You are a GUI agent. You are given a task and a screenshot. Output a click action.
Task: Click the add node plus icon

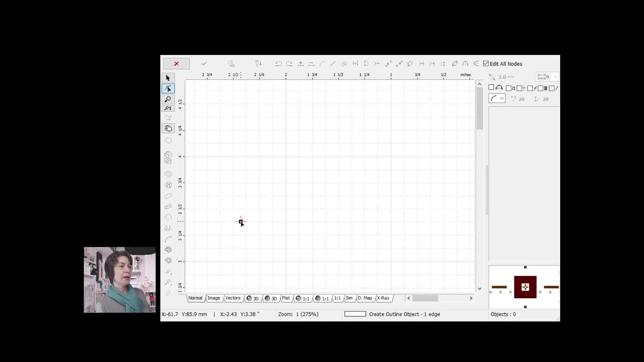301,64
